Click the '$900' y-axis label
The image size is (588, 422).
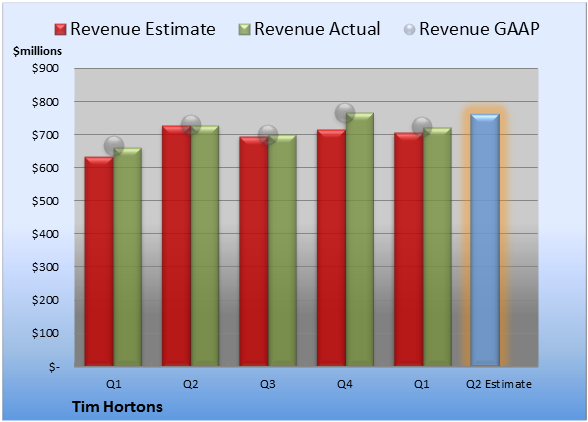pyautogui.click(x=45, y=68)
